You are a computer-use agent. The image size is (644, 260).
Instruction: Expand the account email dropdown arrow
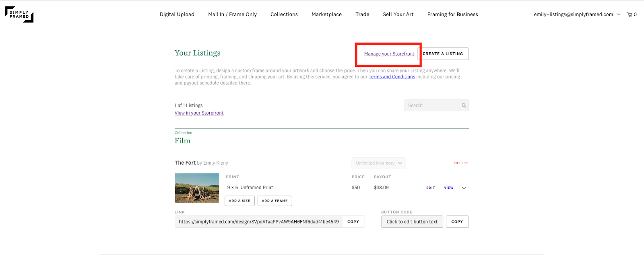point(619,14)
